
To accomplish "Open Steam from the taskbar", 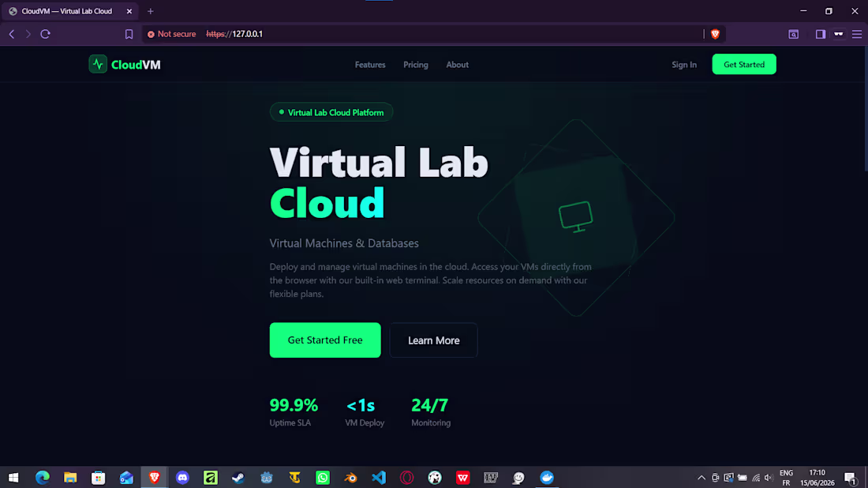I will pos(238,478).
